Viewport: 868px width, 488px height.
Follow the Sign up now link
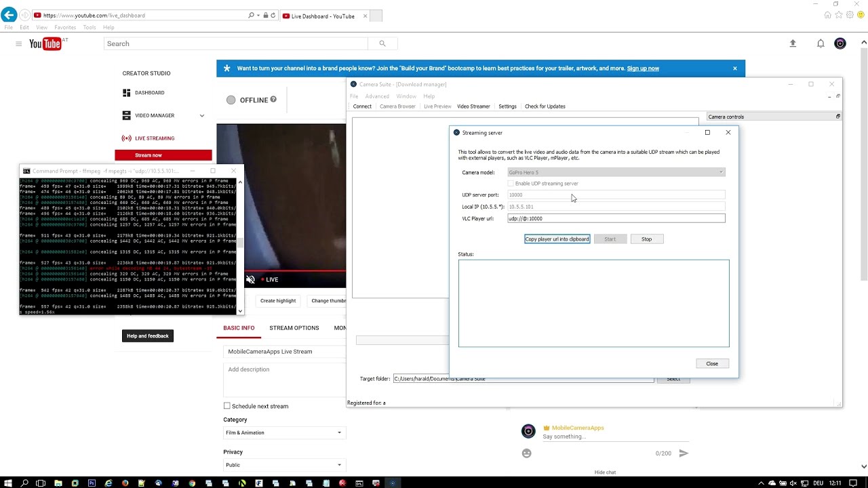[x=643, y=68]
